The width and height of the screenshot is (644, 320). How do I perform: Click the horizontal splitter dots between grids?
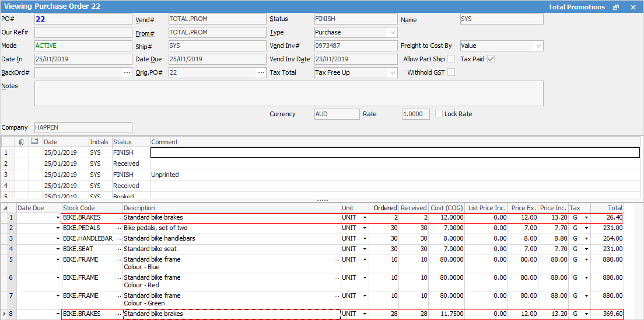point(322,200)
